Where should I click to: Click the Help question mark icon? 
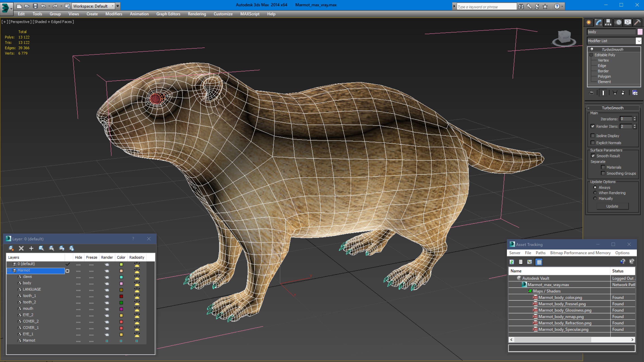(x=557, y=6)
